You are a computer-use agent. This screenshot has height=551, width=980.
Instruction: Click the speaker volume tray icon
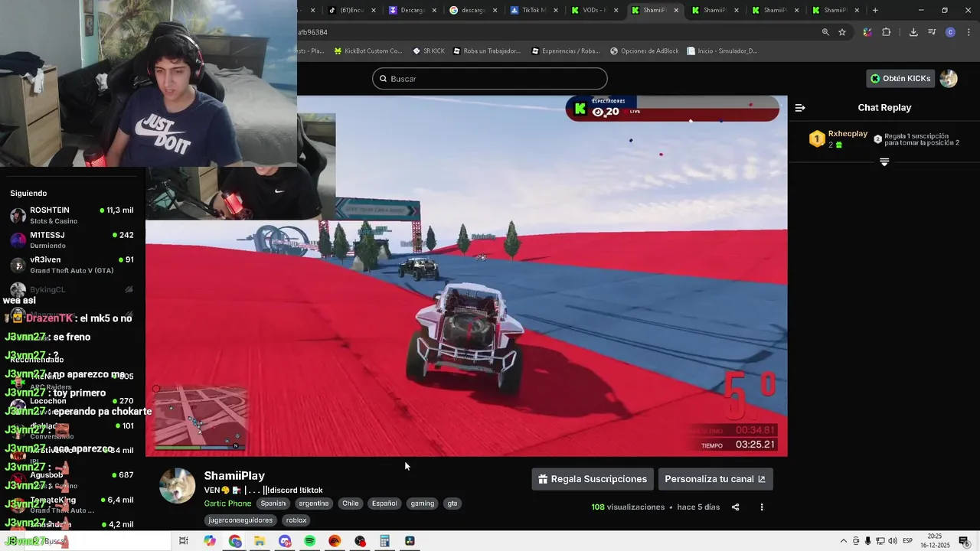[x=892, y=541]
